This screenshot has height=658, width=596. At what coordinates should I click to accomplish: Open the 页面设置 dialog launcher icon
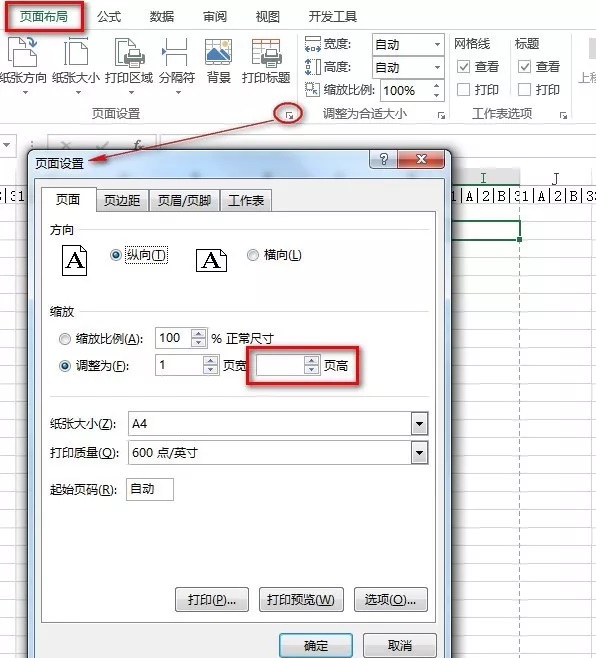coord(289,115)
